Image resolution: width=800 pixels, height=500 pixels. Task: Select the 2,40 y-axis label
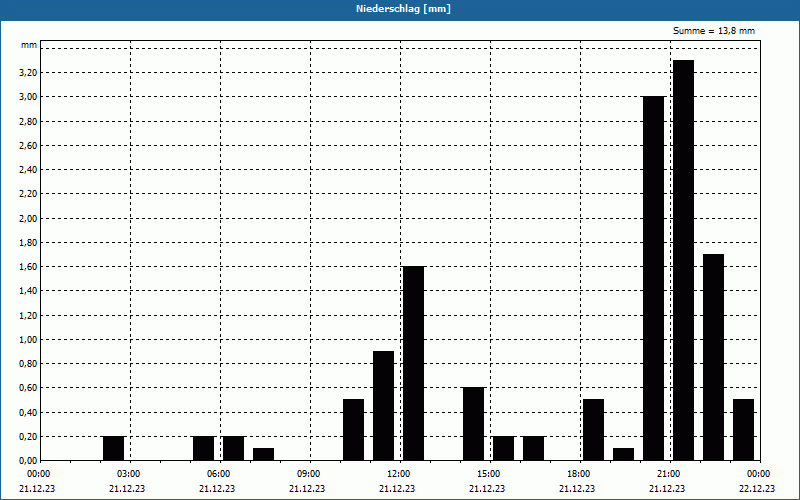pyautogui.click(x=28, y=170)
